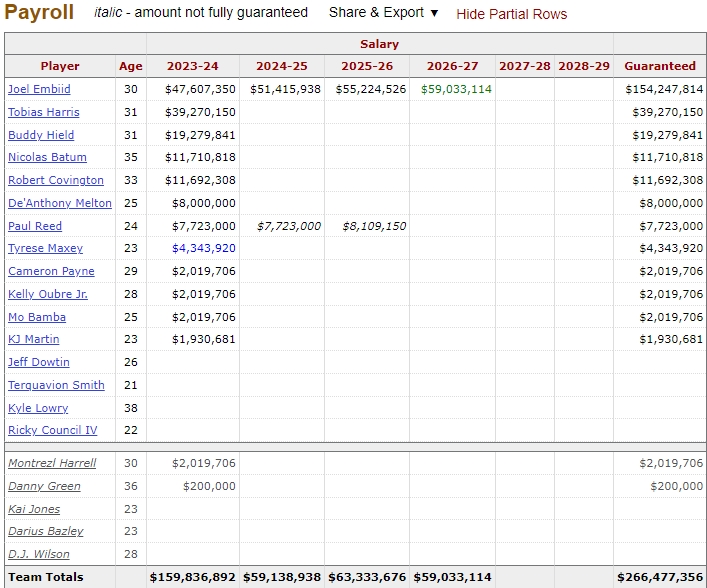
Task: Sort by the Guaranteed column header
Action: click(x=659, y=66)
